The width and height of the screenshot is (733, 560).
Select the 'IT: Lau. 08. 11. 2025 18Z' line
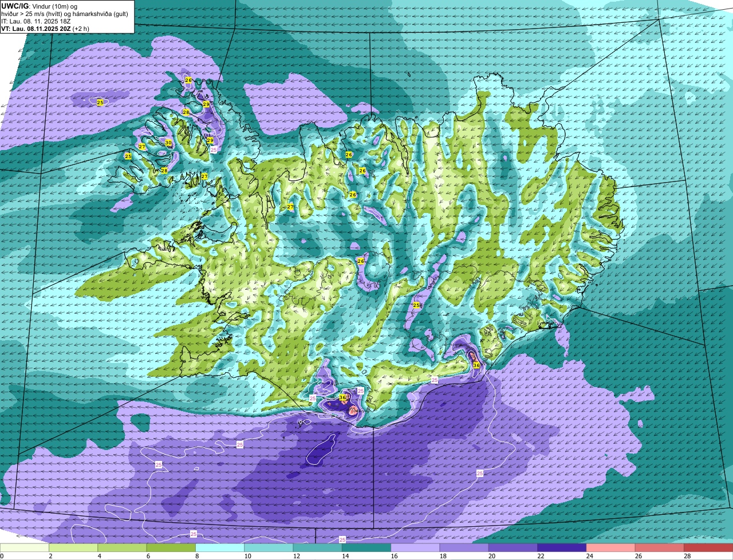pyautogui.click(x=36, y=21)
